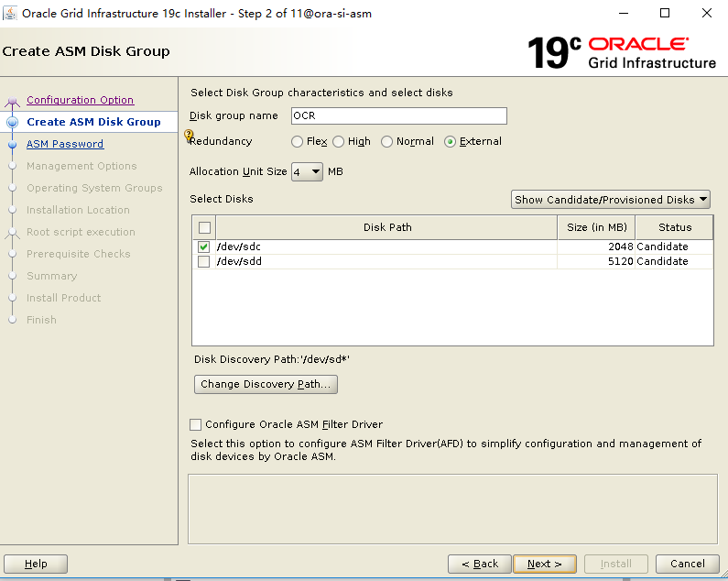Viewport: 728px width, 581px height.
Task: Select Normal redundancy
Action: tap(386, 141)
